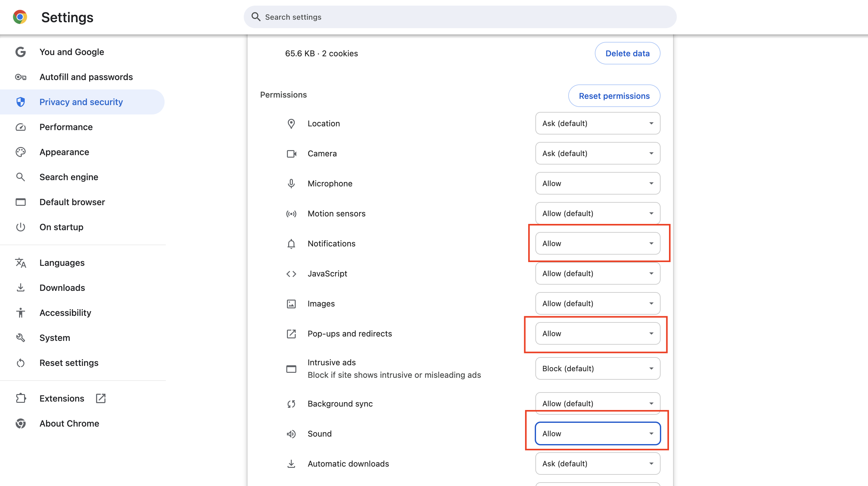Expand the Pop-ups and redirects dropdown
This screenshot has height=486, width=868.
(597, 333)
